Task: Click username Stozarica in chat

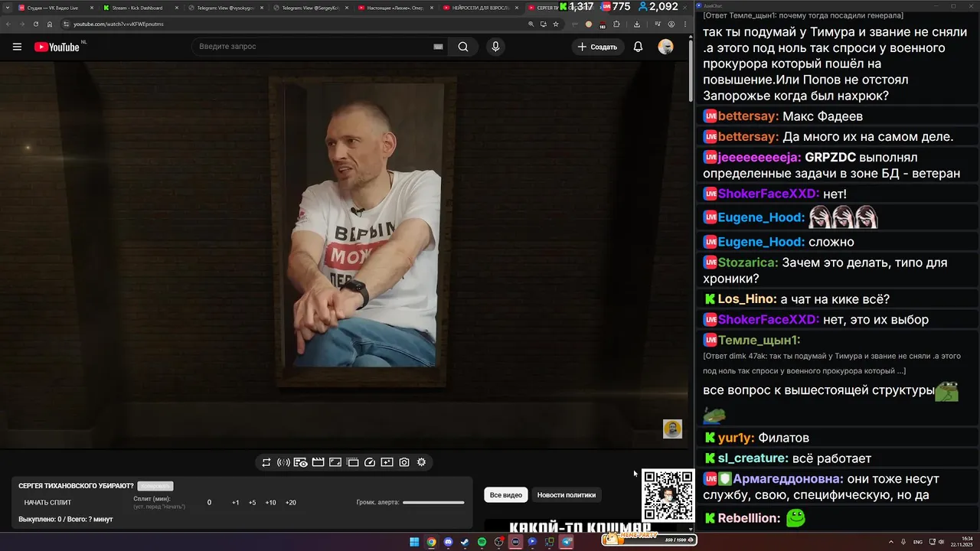Action: point(748,262)
